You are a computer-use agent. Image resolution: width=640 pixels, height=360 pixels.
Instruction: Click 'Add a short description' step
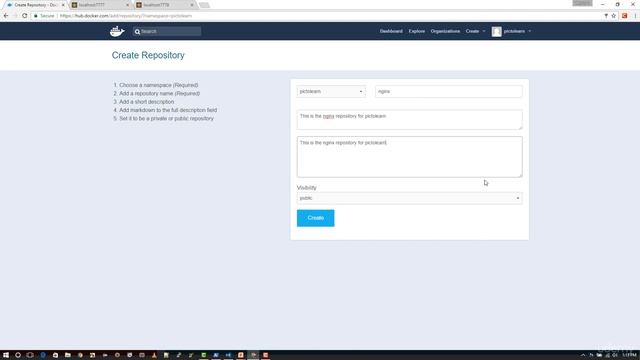coord(147,102)
